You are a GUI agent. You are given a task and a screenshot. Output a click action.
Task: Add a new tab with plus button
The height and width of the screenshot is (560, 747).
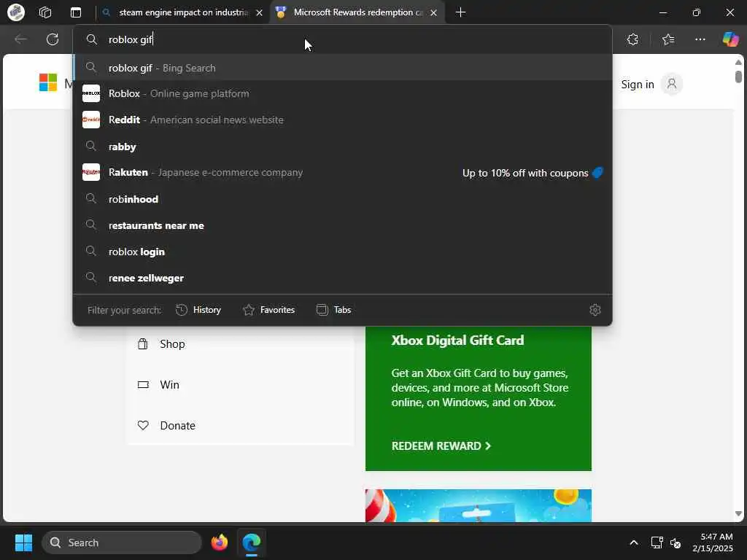460,12
